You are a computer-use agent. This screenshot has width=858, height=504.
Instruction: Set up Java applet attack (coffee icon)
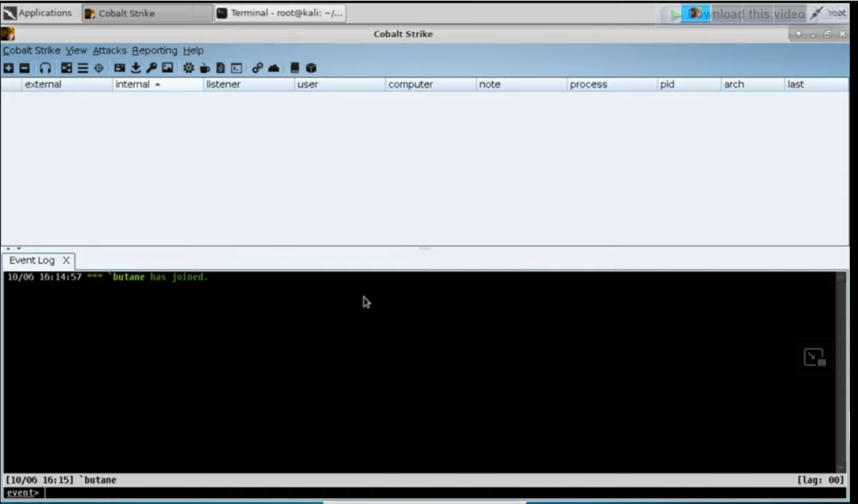click(205, 69)
